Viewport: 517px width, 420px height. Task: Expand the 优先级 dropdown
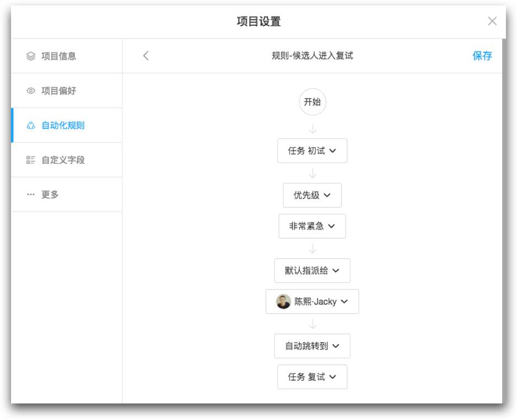[x=312, y=195]
